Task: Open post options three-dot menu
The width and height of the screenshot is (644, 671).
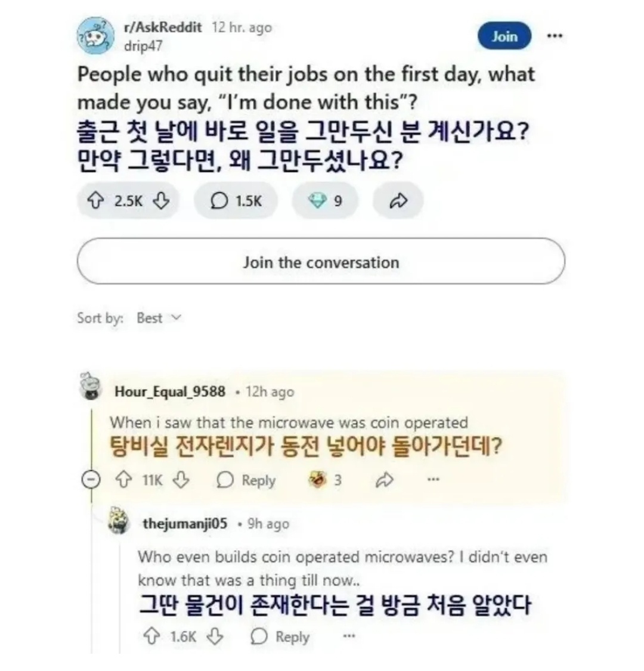Action: [x=555, y=36]
